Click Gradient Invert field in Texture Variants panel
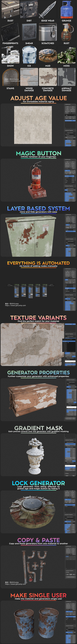 click(70, 355)
